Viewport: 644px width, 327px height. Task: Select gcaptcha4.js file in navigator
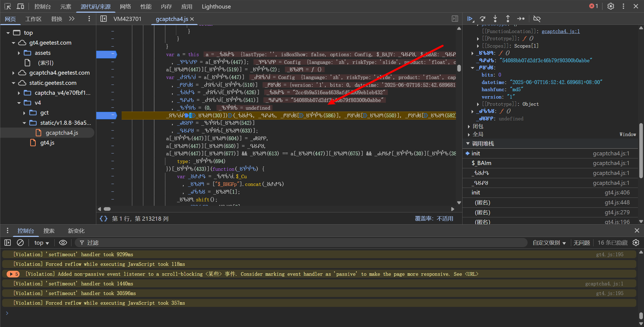62,133
